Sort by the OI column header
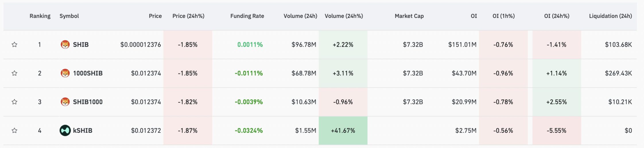Image resolution: width=644 pixels, height=148 pixels. pos(474,16)
